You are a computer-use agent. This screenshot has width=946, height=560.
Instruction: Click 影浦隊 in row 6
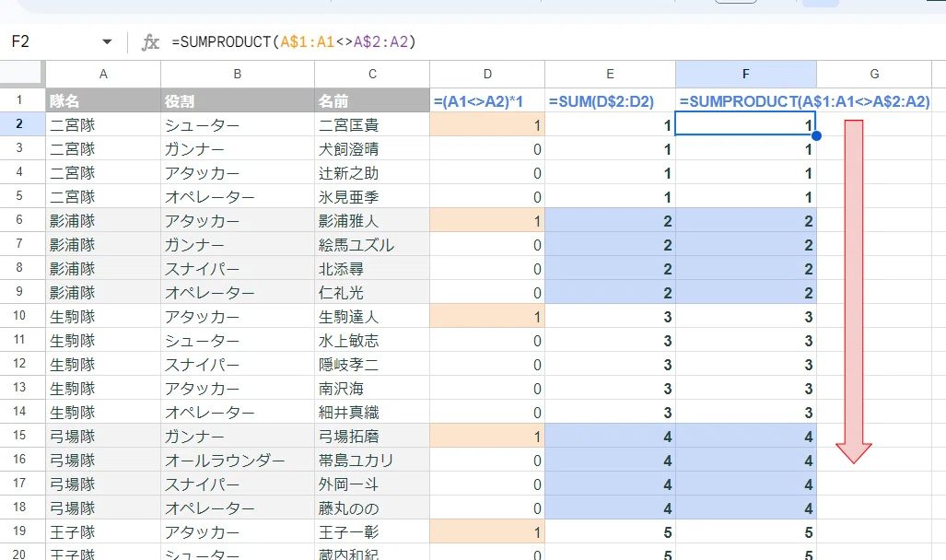click(103, 221)
